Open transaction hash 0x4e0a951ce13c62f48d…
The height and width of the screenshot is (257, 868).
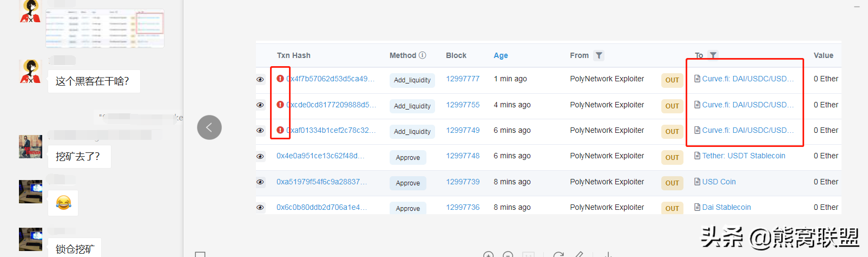click(320, 156)
